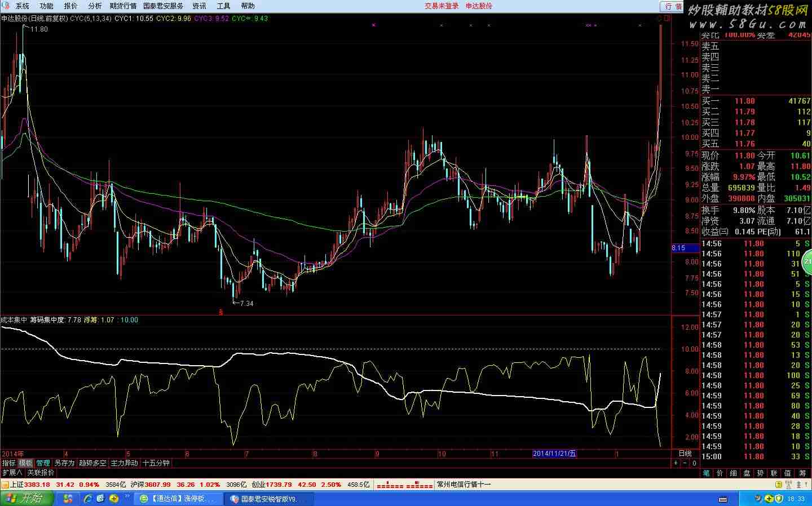Click the CYC(5,13,34) indicator label
Image resolution: width=812 pixels, height=506 pixels.
pyautogui.click(x=91, y=19)
